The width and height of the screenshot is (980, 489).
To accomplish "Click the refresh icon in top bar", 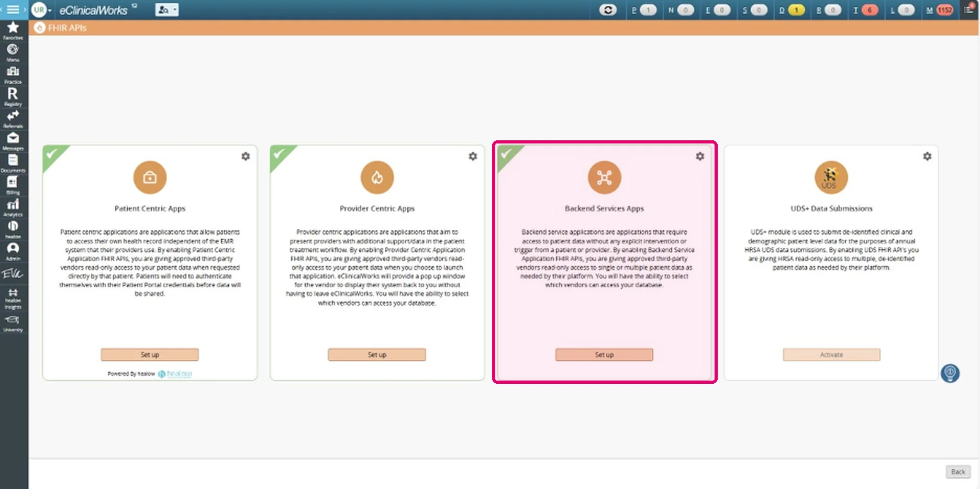I will point(608,10).
